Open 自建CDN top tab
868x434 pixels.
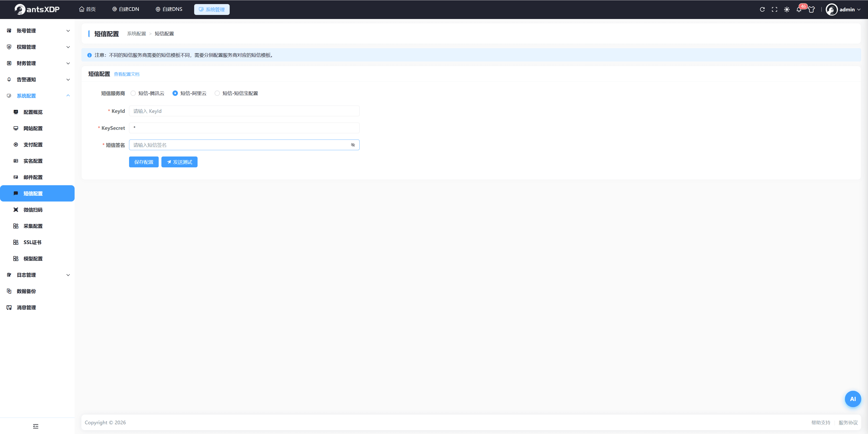click(125, 9)
